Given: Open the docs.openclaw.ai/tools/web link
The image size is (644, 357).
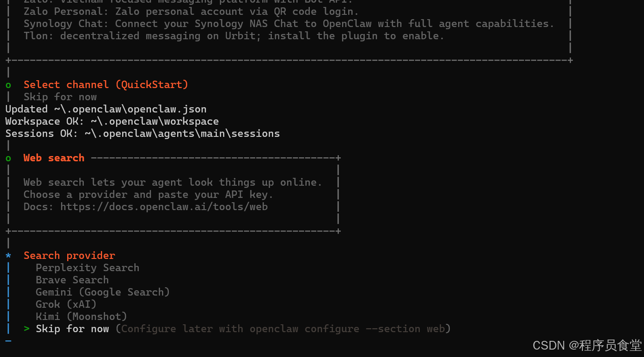Looking at the screenshot, I should (x=164, y=207).
